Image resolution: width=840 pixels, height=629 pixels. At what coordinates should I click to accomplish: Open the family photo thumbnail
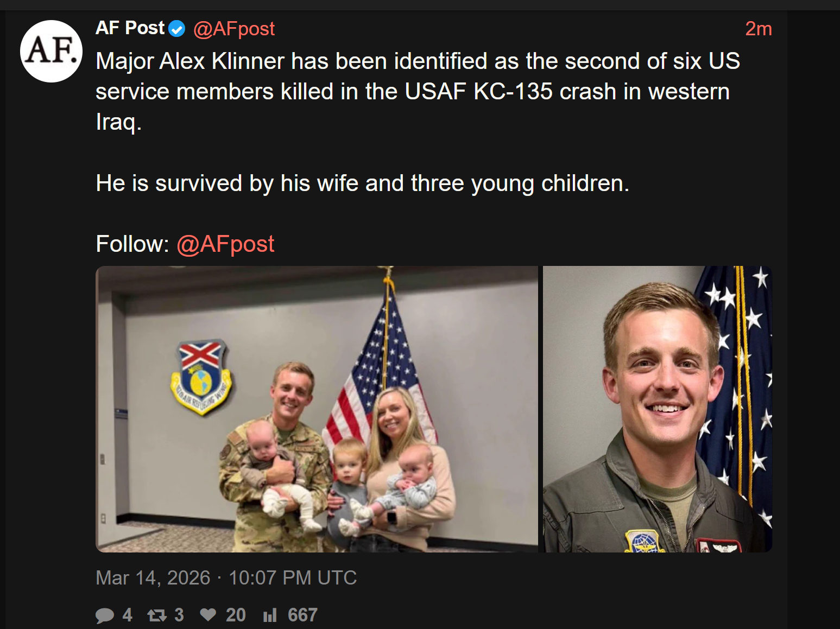pyautogui.click(x=317, y=409)
